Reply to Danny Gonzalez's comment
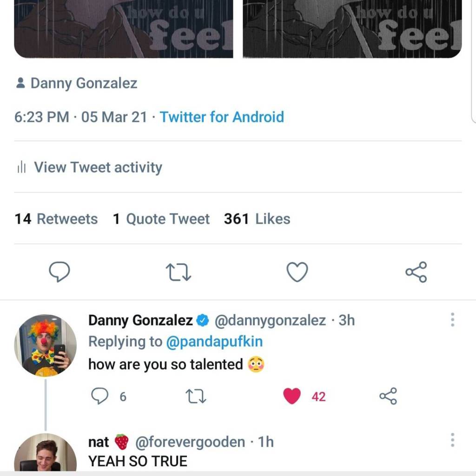The width and height of the screenshot is (476, 476). [x=99, y=396]
